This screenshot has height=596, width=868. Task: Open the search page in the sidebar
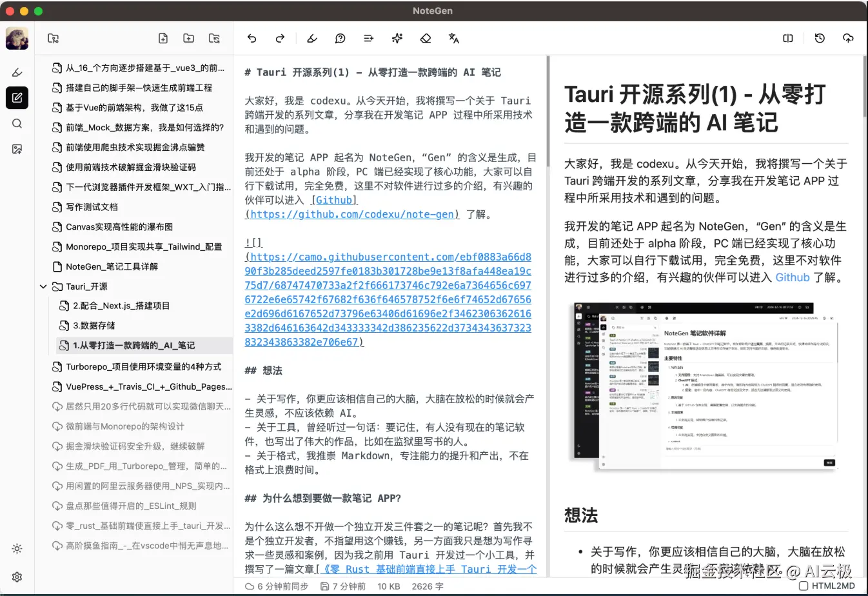[x=17, y=123]
